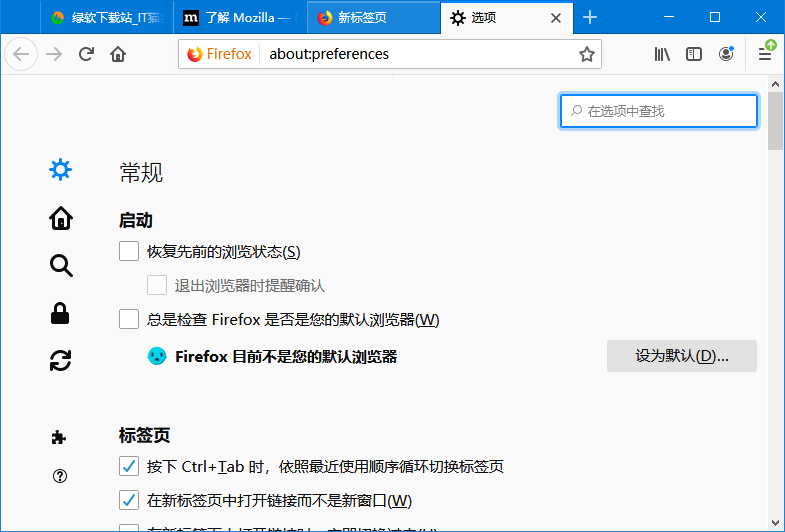Bookmark this page with the star icon
Viewport: 785px width, 532px height.
pyautogui.click(x=587, y=54)
